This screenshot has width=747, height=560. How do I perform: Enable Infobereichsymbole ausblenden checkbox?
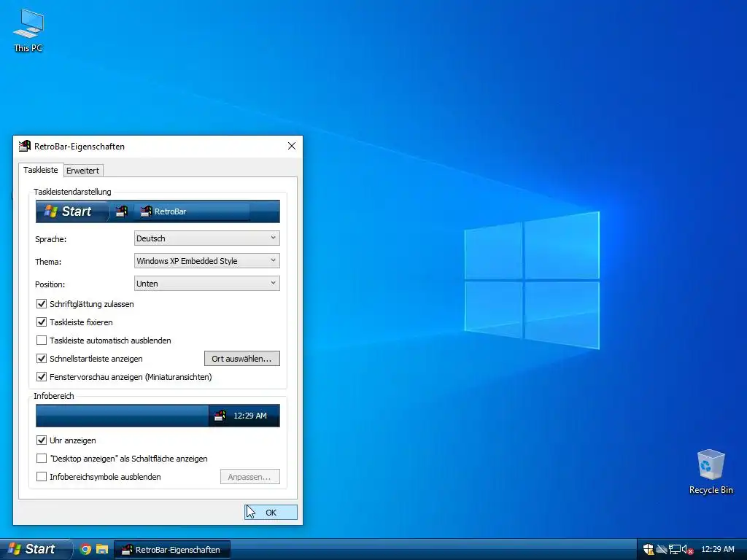[x=42, y=476]
